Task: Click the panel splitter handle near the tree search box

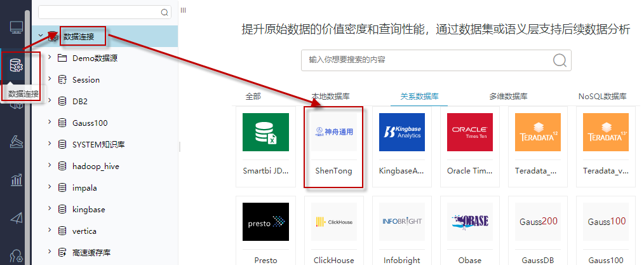Action: coord(183,10)
